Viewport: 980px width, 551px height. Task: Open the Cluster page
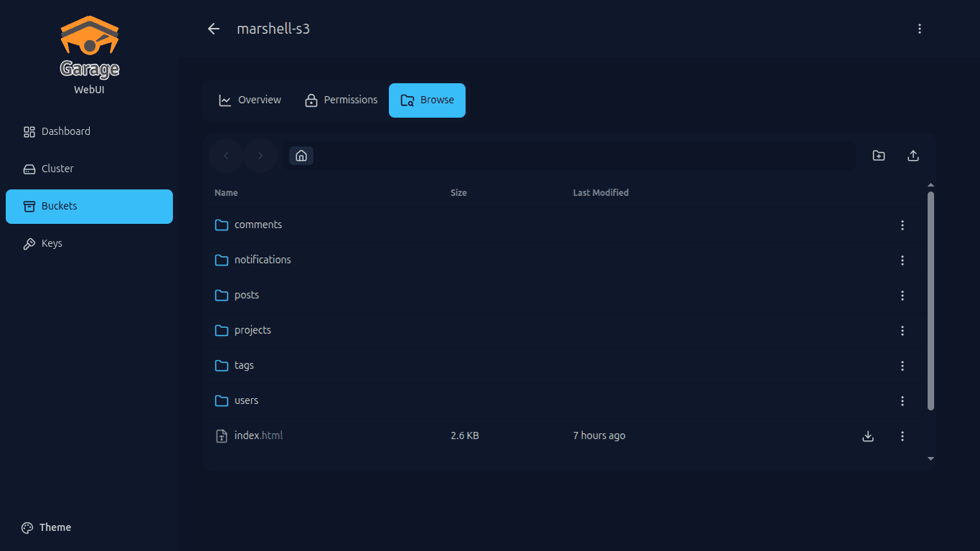89,169
